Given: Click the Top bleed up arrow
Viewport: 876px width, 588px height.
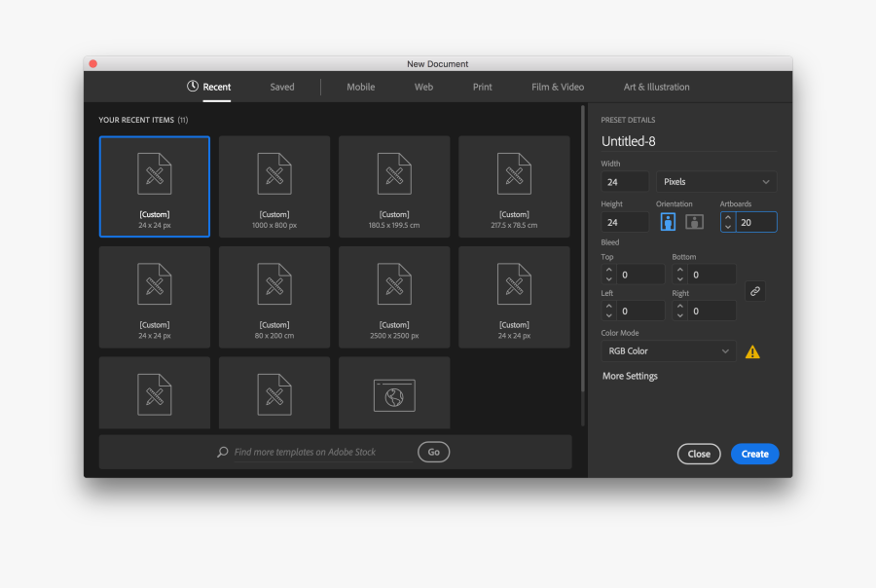Looking at the screenshot, I should (x=608, y=270).
